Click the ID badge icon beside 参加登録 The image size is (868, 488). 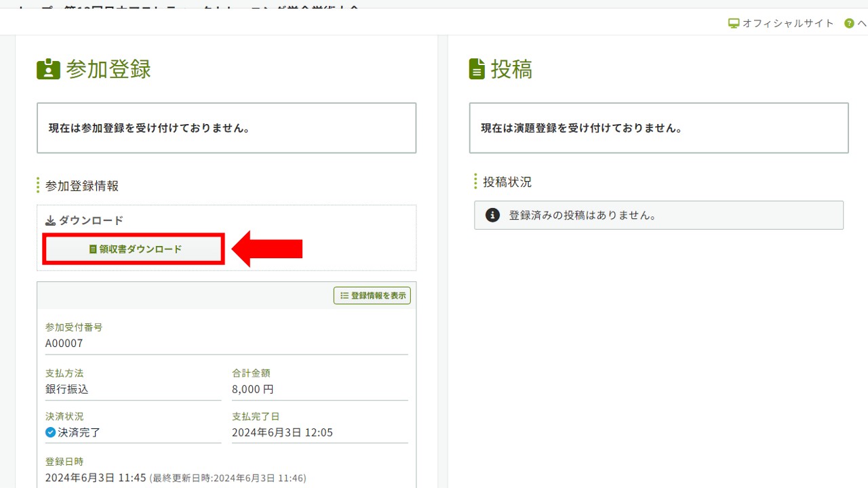pyautogui.click(x=48, y=69)
